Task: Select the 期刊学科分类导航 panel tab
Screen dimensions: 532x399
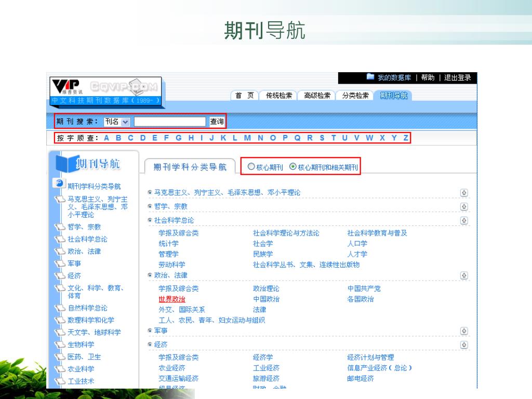Action: tap(190, 167)
